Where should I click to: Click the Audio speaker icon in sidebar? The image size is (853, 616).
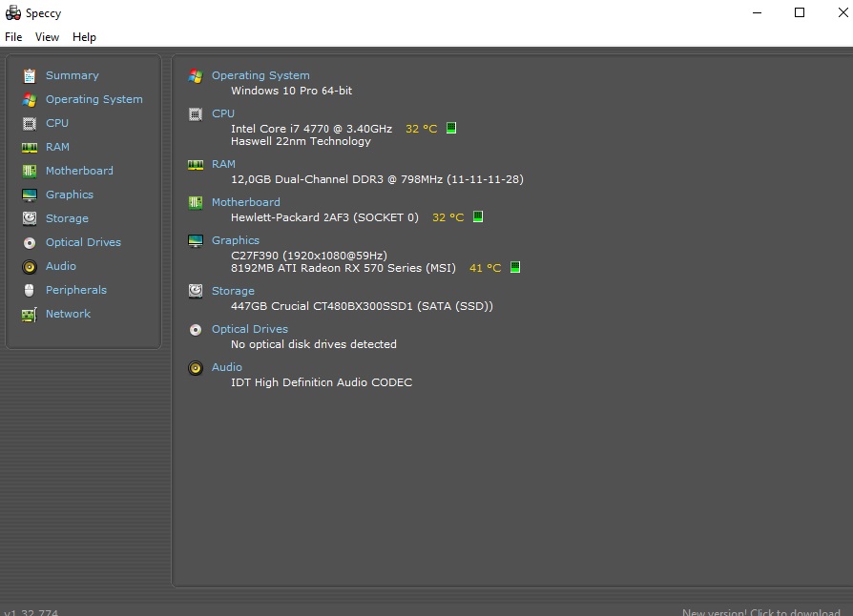(30, 266)
